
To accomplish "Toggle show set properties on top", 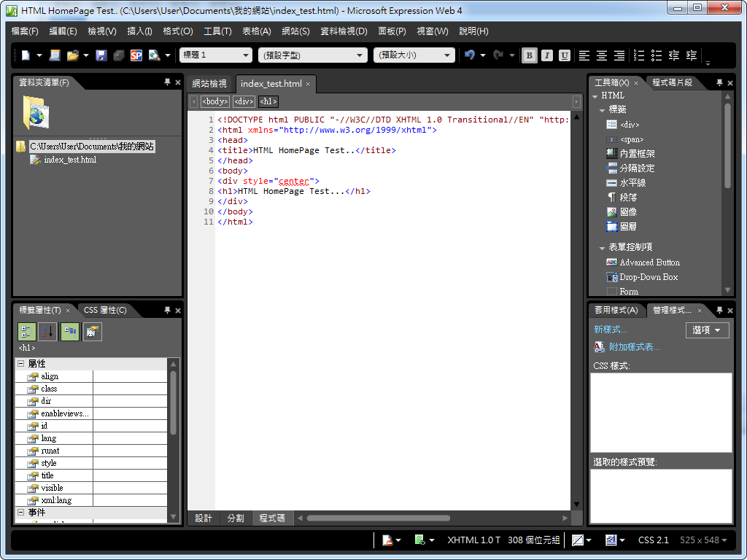I will coord(69,332).
